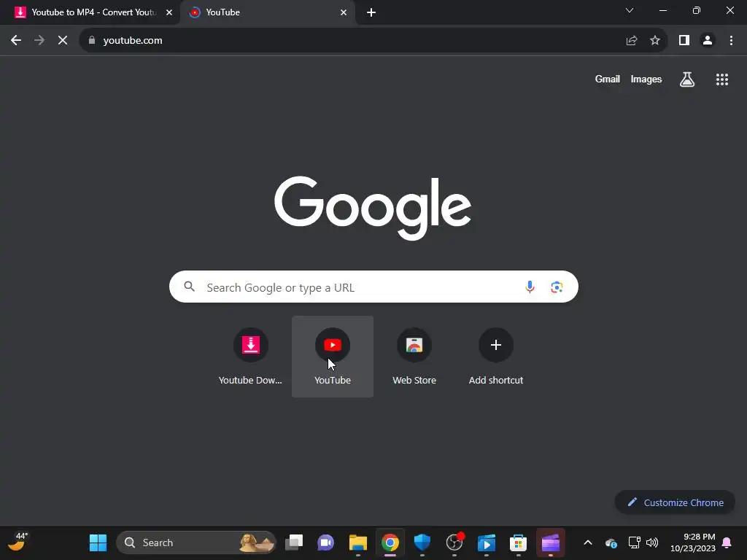Close the YouTube tab
747x560 pixels.
tap(344, 12)
